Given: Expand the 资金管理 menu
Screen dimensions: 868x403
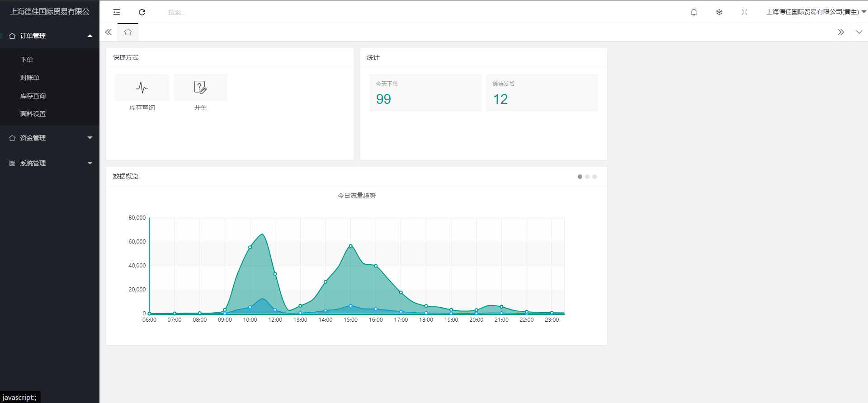Looking at the screenshot, I should (x=50, y=138).
